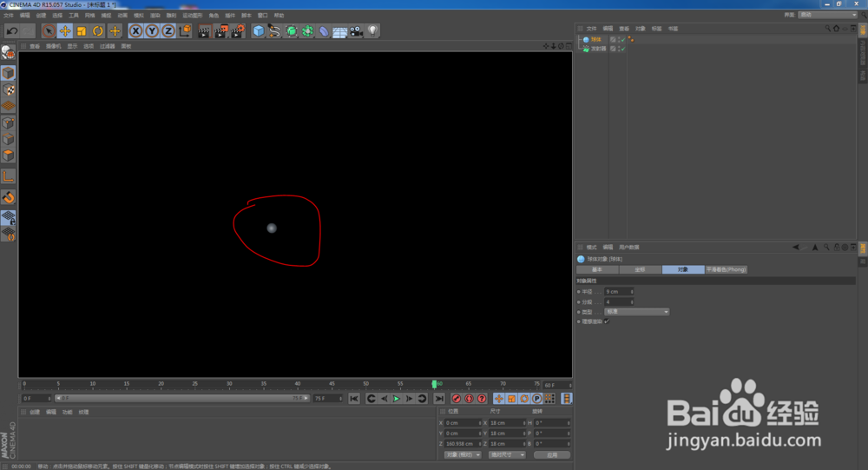Toggle the timeline position key icon
868x470 pixels.
coord(499,399)
